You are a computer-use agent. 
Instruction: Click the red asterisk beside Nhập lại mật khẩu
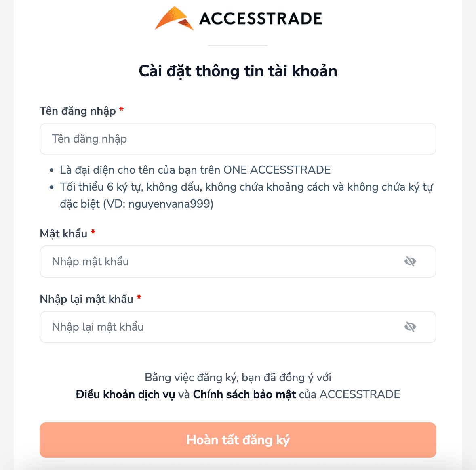pyautogui.click(x=139, y=298)
